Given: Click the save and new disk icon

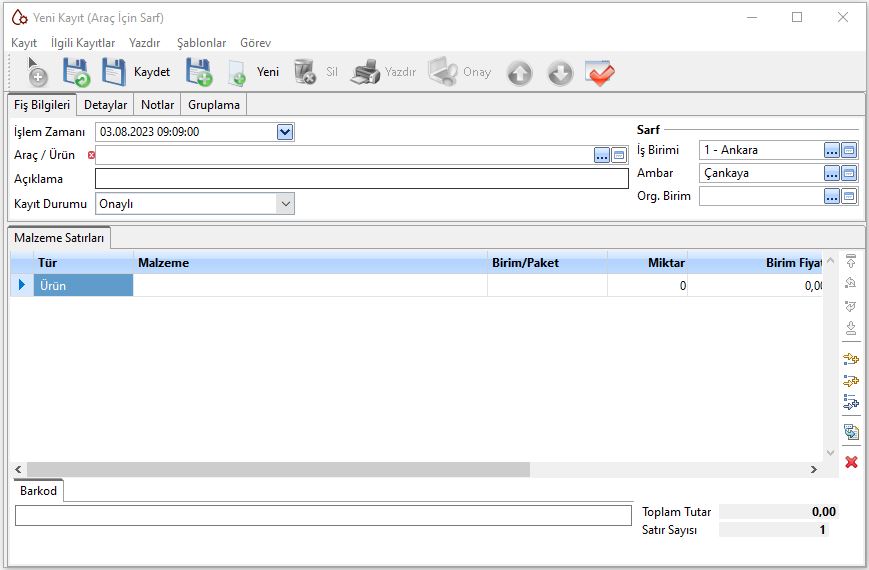Looking at the screenshot, I should [198, 72].
